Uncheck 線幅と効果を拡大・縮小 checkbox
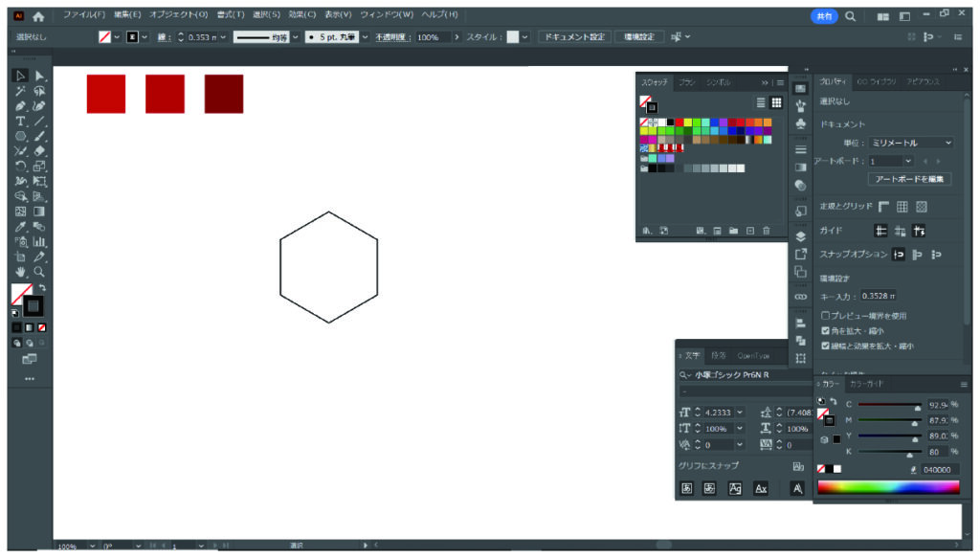Viewport: 980px width, 558px height. [x=825, y=346]
